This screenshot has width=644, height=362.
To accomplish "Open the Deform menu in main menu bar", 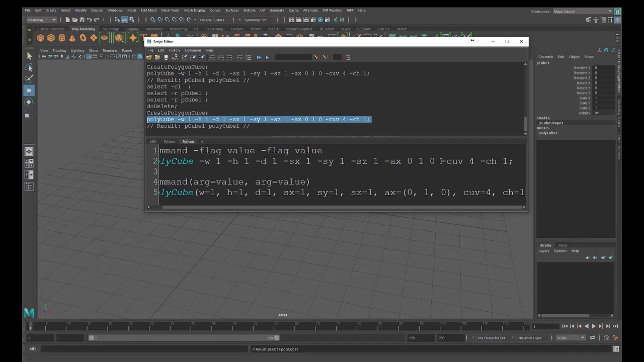I will (x=249, y=10).
